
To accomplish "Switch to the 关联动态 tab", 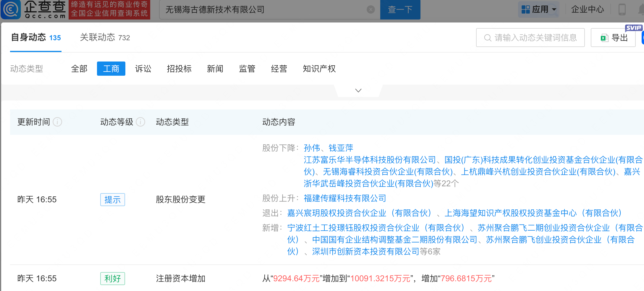I will click(105, 38).
